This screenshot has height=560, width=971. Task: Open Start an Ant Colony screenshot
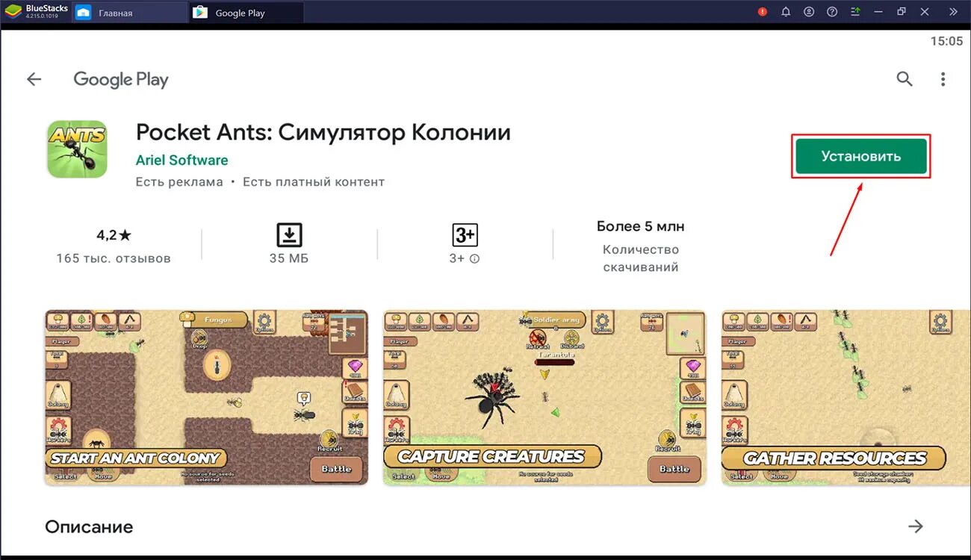click(206, 397)
